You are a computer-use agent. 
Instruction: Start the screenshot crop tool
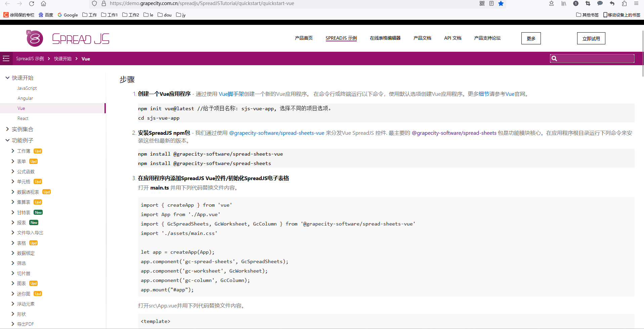(588, 3)
